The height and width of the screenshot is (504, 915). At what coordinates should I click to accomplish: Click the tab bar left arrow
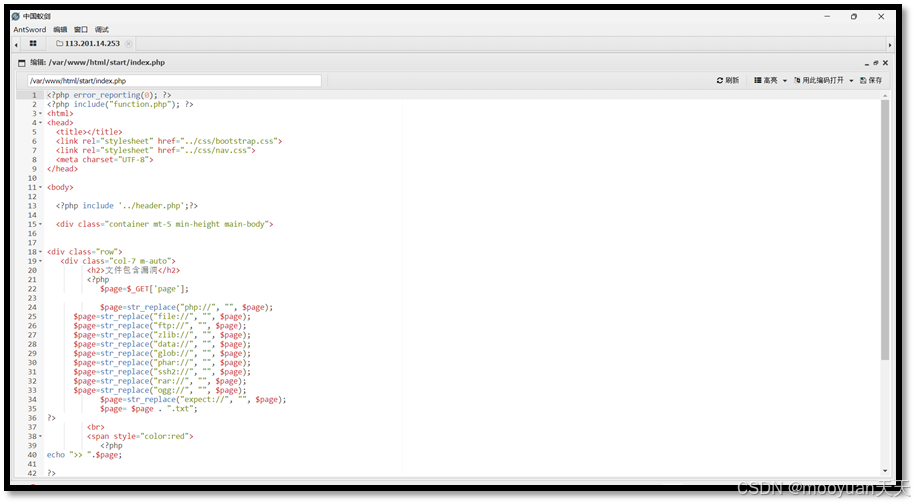[16, 45]
